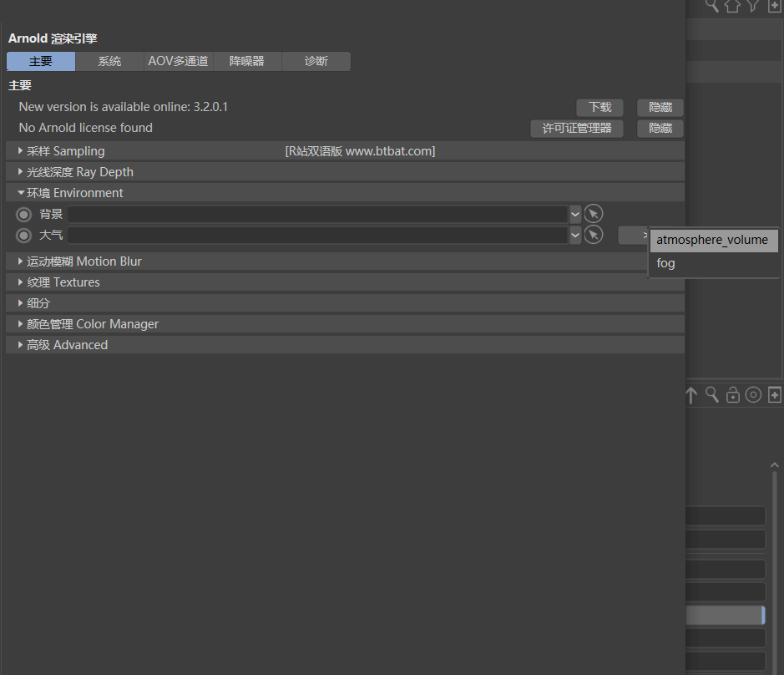The image size is (784, 675).
Task: Hide the new version notice with 隐藏
Action: 660,107
